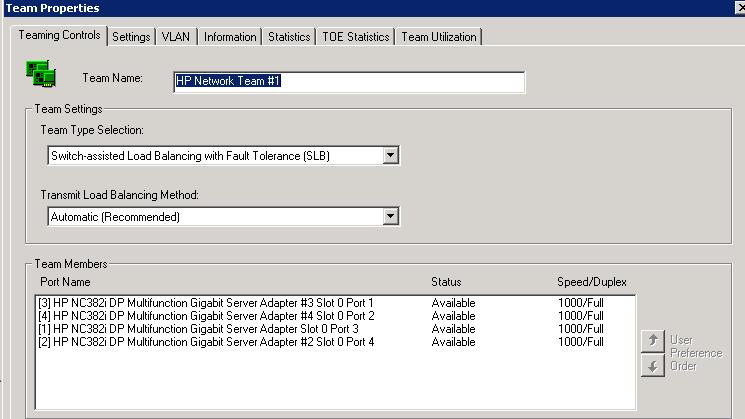Click 1000/Full value for Port 2 row

tap(581, 316)
